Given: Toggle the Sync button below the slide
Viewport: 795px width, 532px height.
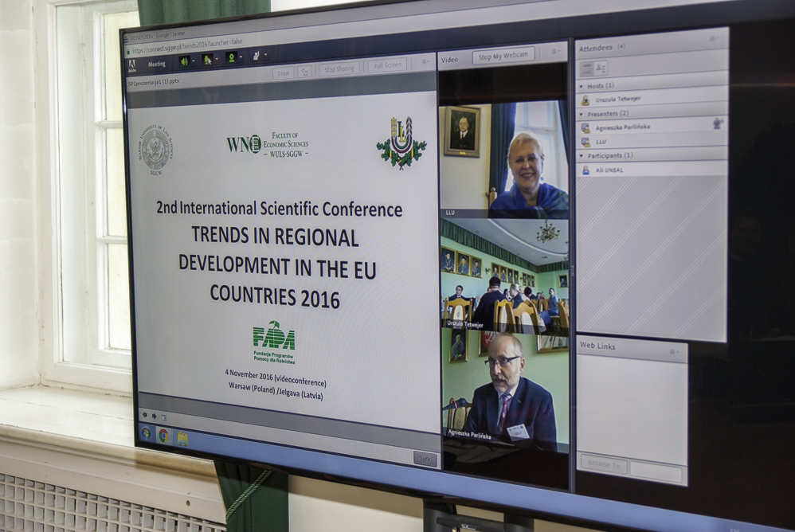Looking at the screenshot, I should [x=425, y=459].
